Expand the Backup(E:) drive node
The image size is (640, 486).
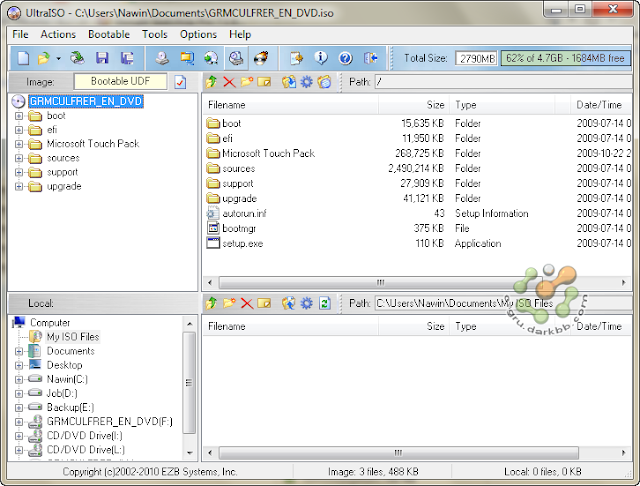click(19, 408)
